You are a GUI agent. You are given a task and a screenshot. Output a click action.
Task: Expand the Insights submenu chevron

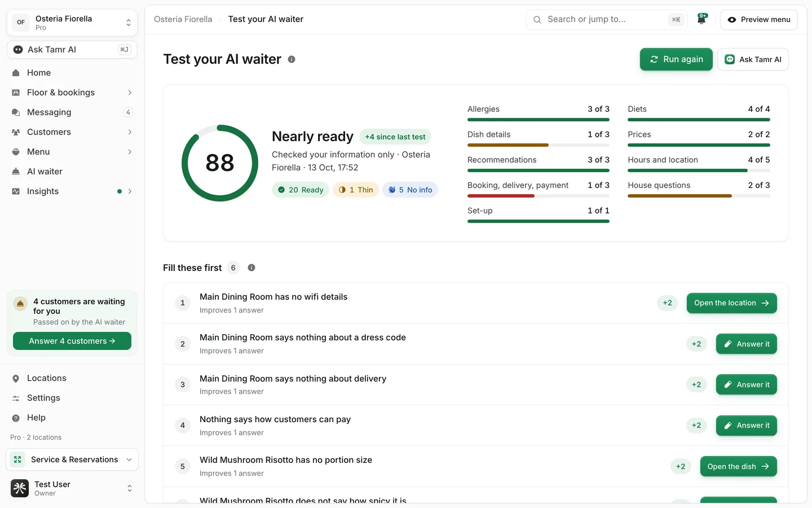click(130, 191)
